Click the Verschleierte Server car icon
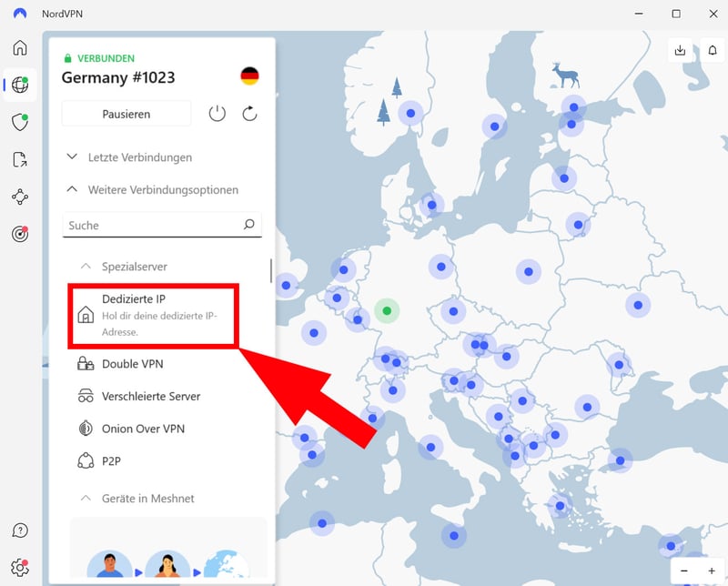Screen dimensions: 728x586 pos(86,396)
